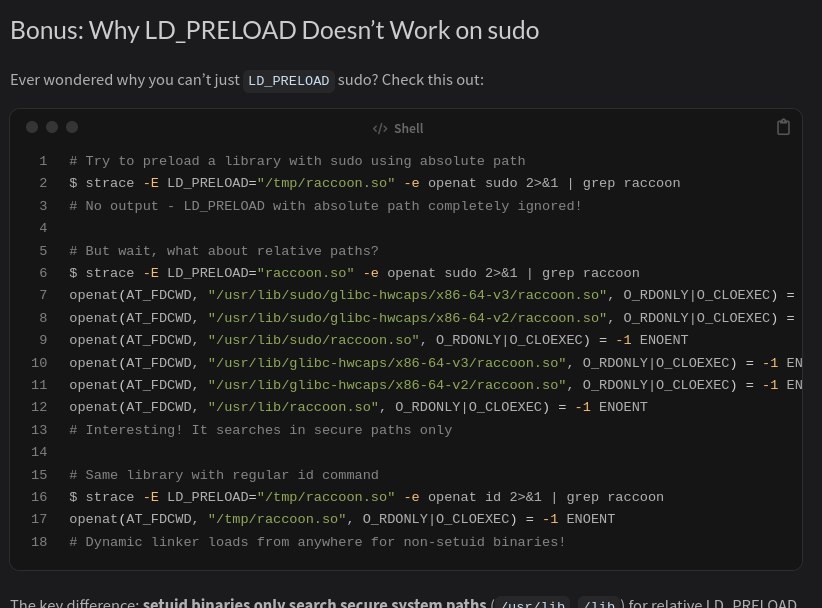This screenshot has width=822, height=608.
Task: Click the heading about LD_PRELOAD on sudo
Action: [274, 30]
